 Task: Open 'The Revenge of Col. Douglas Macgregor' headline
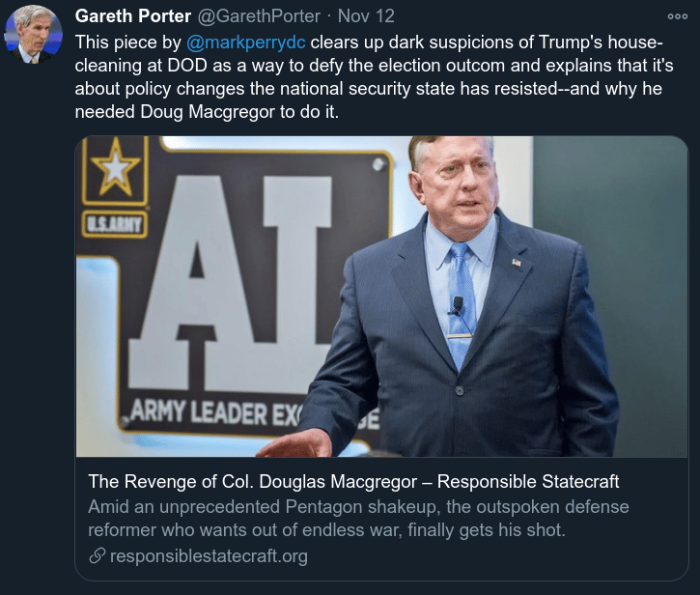(x=353, y=482)
